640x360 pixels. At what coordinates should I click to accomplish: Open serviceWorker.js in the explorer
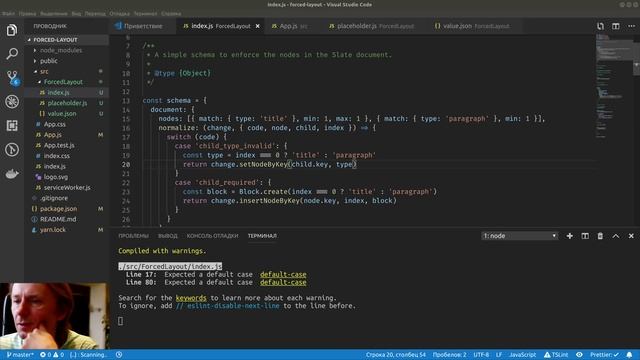click(67, 187)
